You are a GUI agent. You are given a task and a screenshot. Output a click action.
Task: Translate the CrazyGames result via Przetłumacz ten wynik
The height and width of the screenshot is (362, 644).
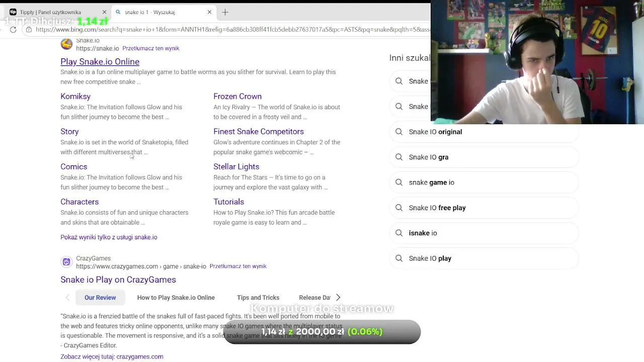click(238, 266)
